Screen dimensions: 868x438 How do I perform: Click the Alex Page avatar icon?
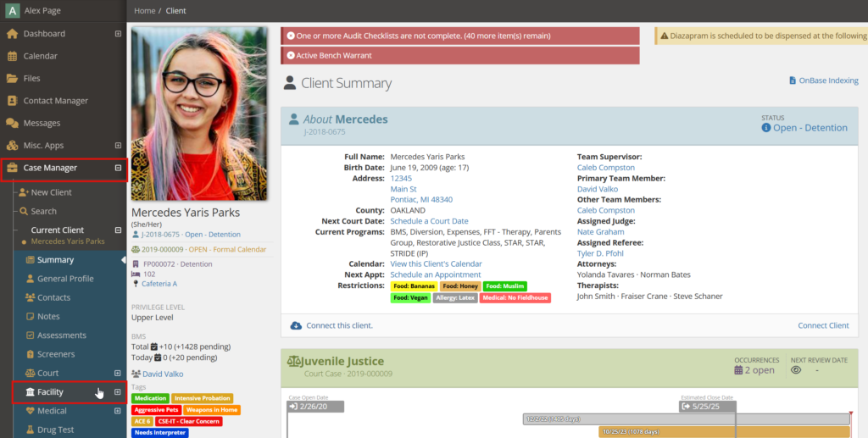[12, 10]
